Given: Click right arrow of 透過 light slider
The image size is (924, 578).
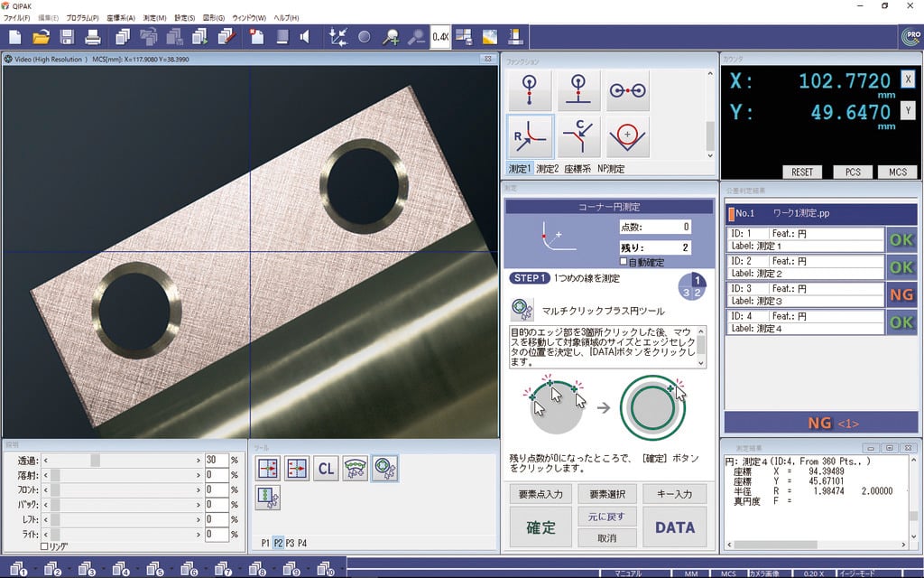Looking at the screenshot, I should (199, 460).
